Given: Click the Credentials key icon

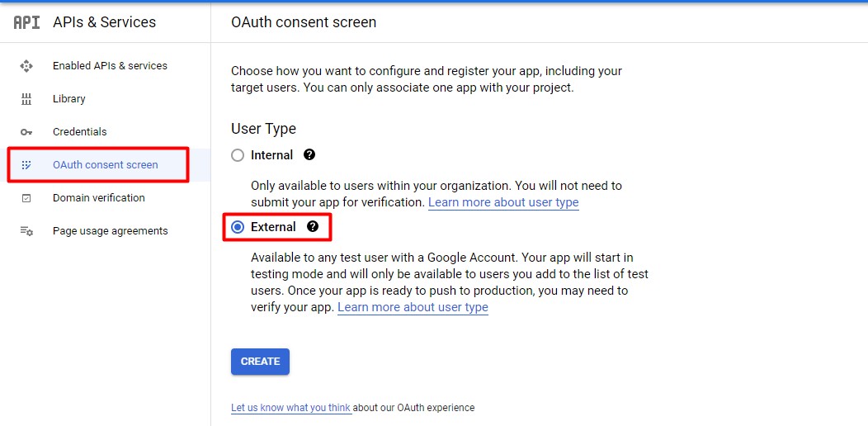Looking at the screenshot, I should pyautogui.click(x=26, y=132).
